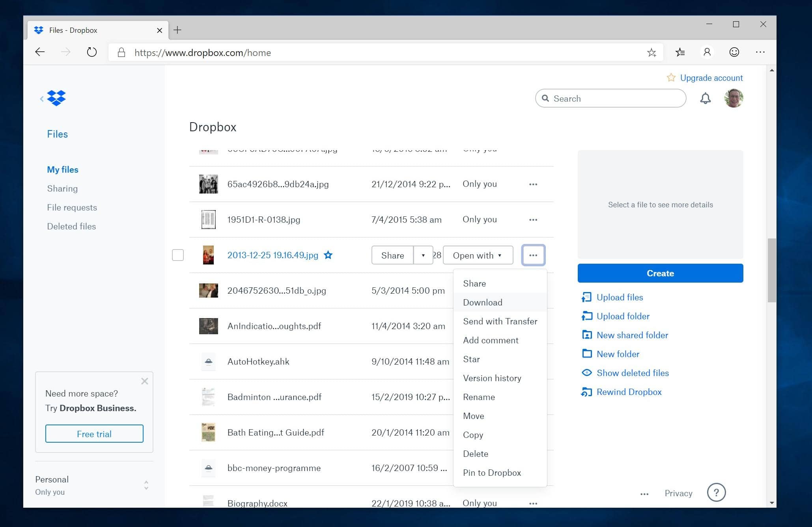Expand the Share dropdown arrow button

(x=422, y=255)
